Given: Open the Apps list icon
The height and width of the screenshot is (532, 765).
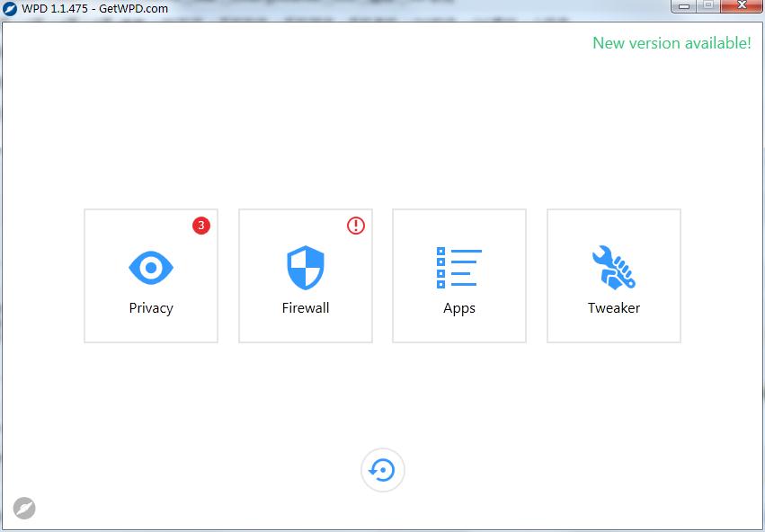Looking at the screenshot, I should point(459,266).
